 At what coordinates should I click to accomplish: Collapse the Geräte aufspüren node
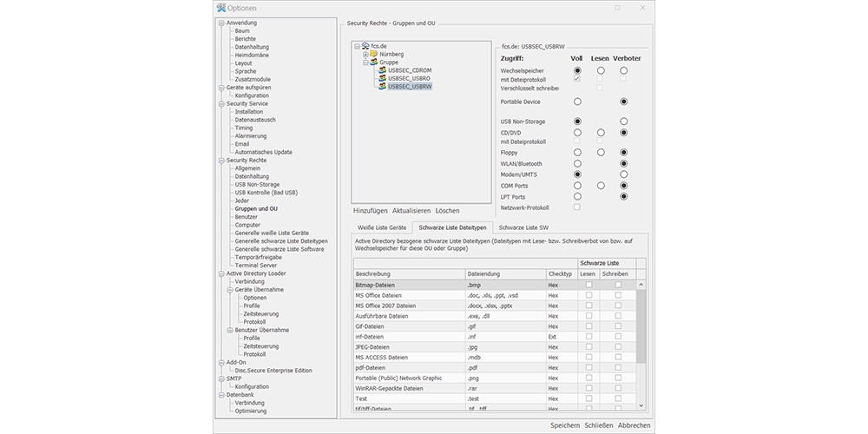coord(221,88)
